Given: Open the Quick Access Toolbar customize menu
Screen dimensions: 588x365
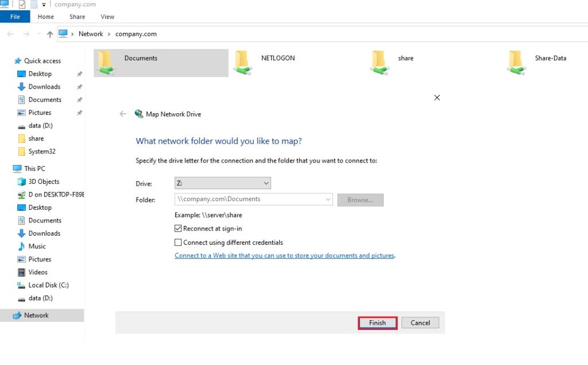Looking at the screenshot, I should pyautogui.click(x=44, y=5).
